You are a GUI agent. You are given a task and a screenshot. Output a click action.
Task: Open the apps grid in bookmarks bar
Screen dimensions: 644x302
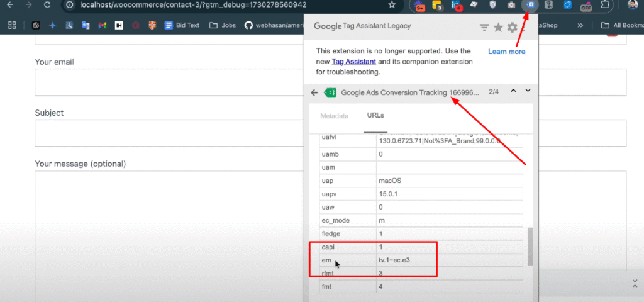(x=12, y=25)
